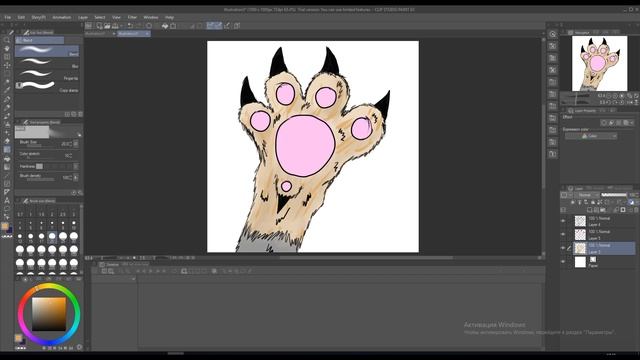Choose the Blend sub tool brush
The height and width of the screenshot is (360, 640).
(47, 51)
